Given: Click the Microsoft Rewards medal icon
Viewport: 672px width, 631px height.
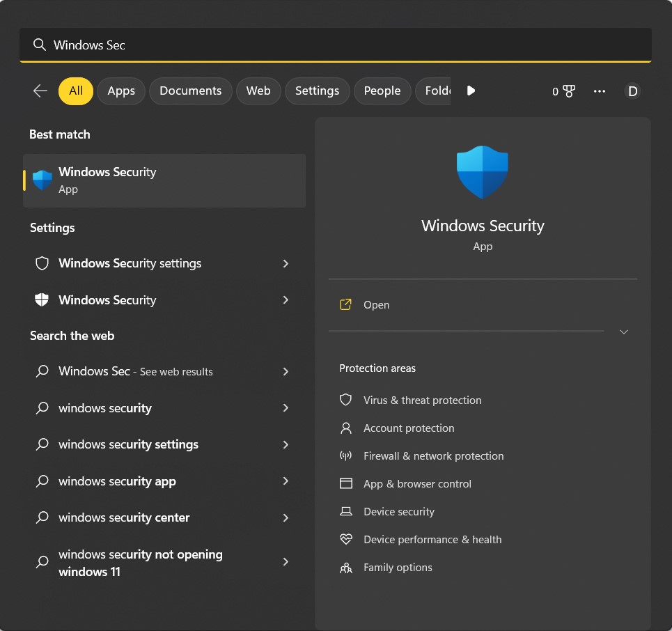Looking at the screenshot, I should coord(568,91).
